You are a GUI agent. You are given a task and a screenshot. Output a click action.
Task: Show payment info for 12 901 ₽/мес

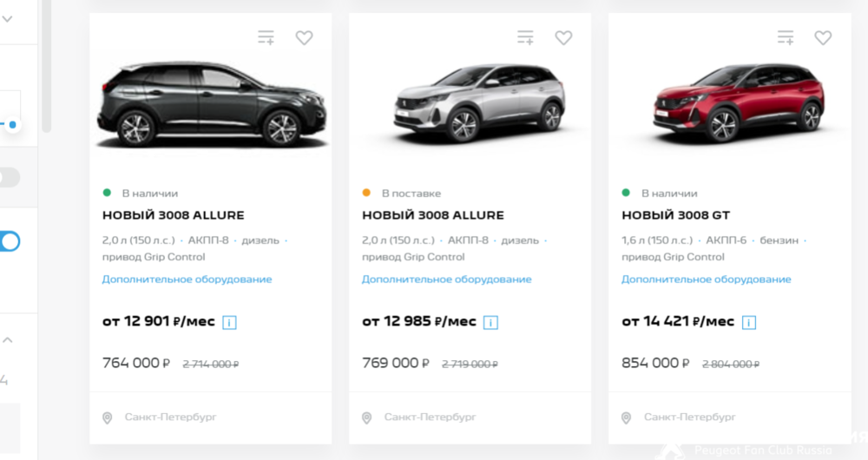click(x=230, y=322)
